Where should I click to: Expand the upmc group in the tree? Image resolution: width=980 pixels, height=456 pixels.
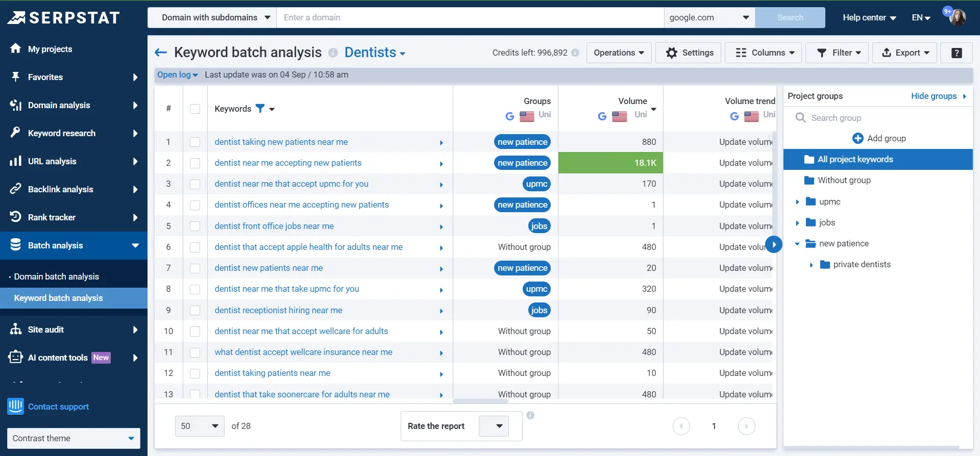[797, 202]
